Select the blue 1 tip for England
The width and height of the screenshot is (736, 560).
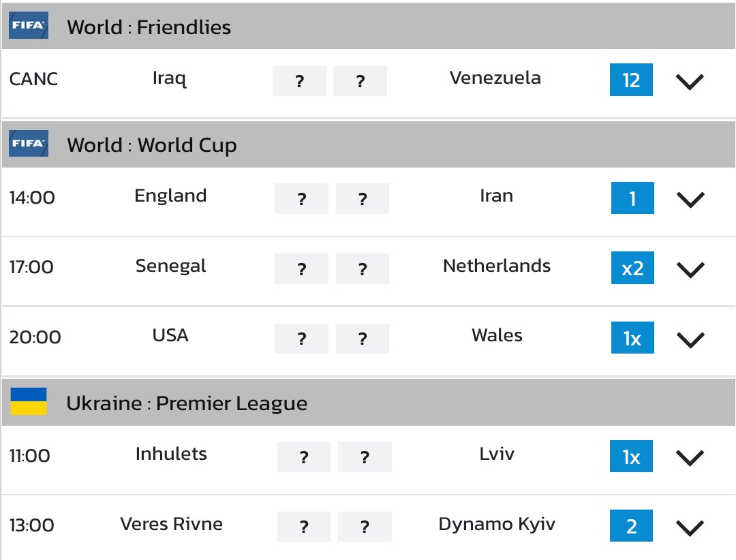632,198
